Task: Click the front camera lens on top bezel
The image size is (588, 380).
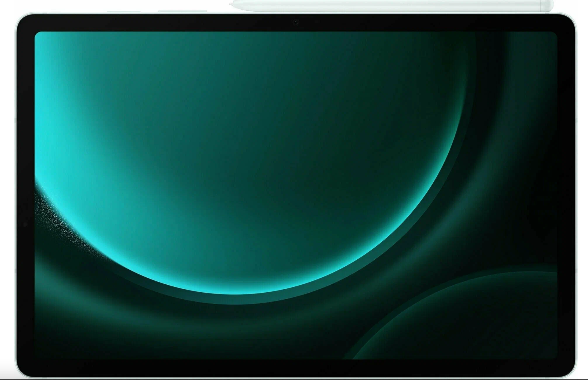Action: (296, 22)
